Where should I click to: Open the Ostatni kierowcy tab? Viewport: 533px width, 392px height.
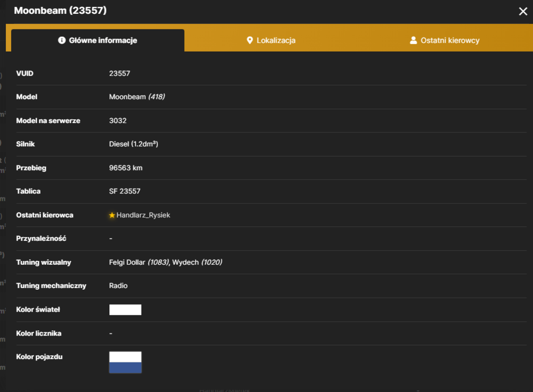click(x=445, y=40)
